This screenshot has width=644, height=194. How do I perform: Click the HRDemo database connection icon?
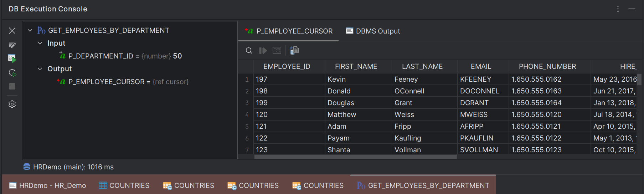click(27, 167)
